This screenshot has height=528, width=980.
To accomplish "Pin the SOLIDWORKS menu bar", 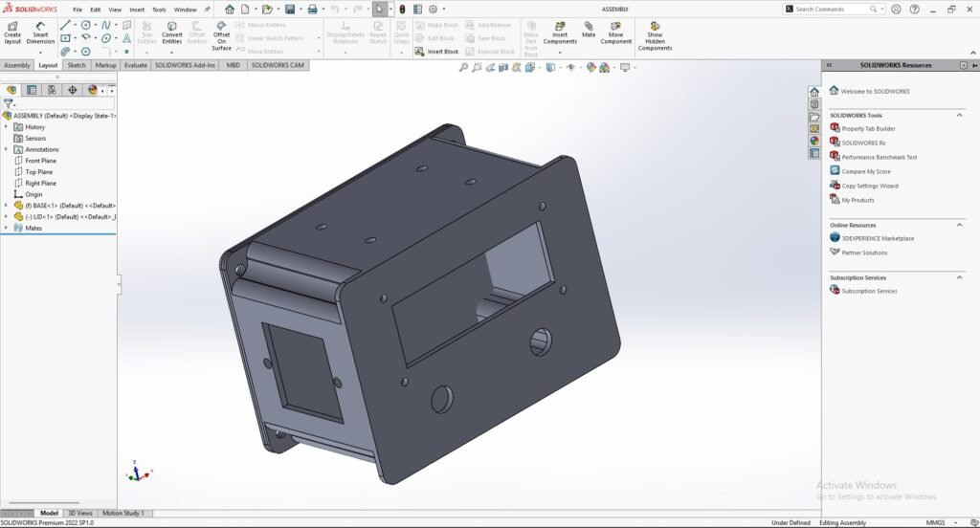I will pos(208,10).
